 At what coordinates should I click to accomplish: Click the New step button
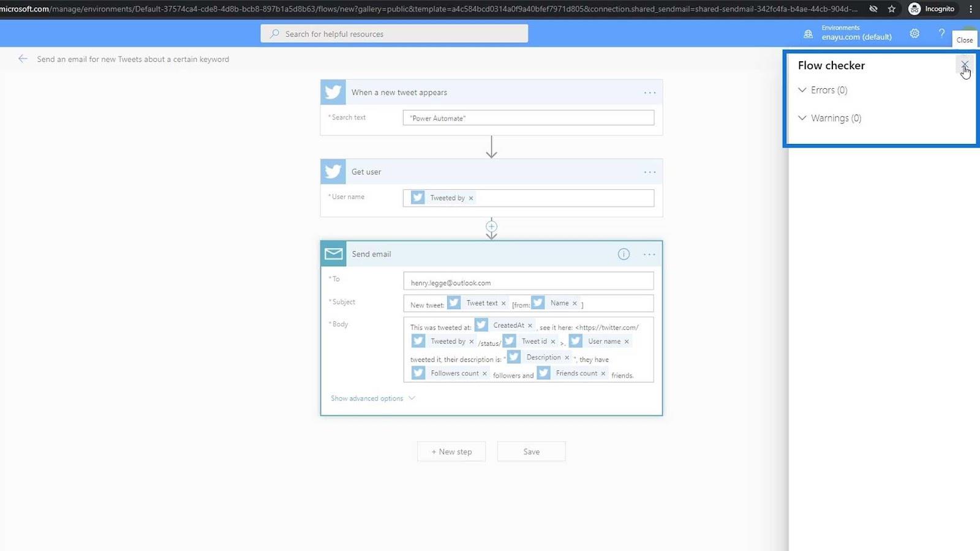[x=451, y=452]
